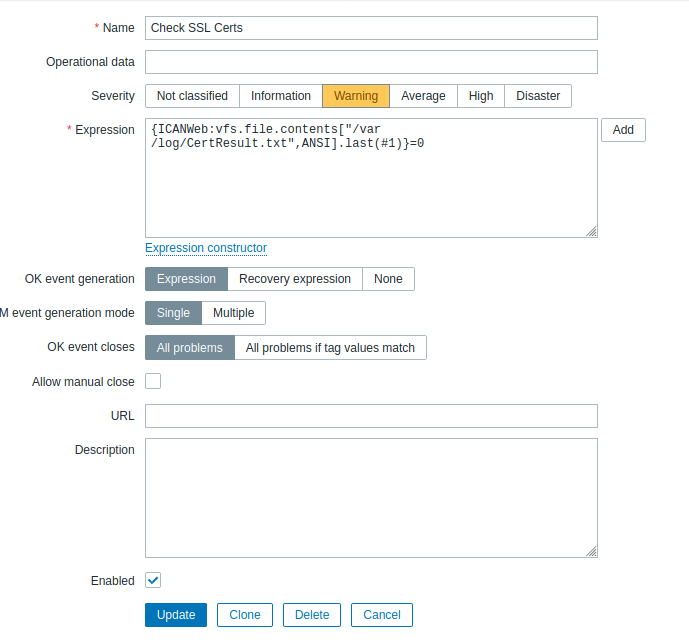Click into the Name input field

[371, 28]
